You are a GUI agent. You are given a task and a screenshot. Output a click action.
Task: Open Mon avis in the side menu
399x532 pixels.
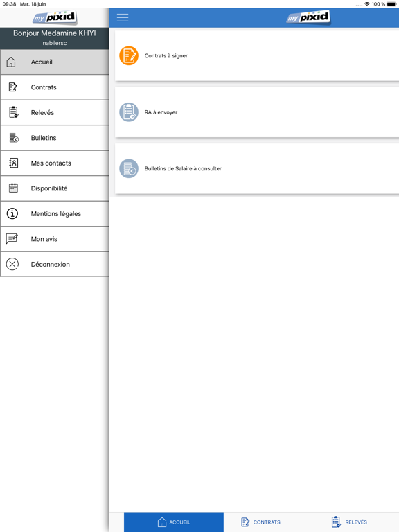click(x=55, y=239)
